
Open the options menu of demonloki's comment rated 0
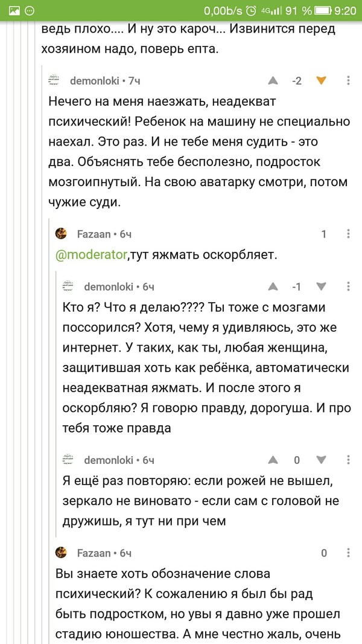tap(349, 460)
